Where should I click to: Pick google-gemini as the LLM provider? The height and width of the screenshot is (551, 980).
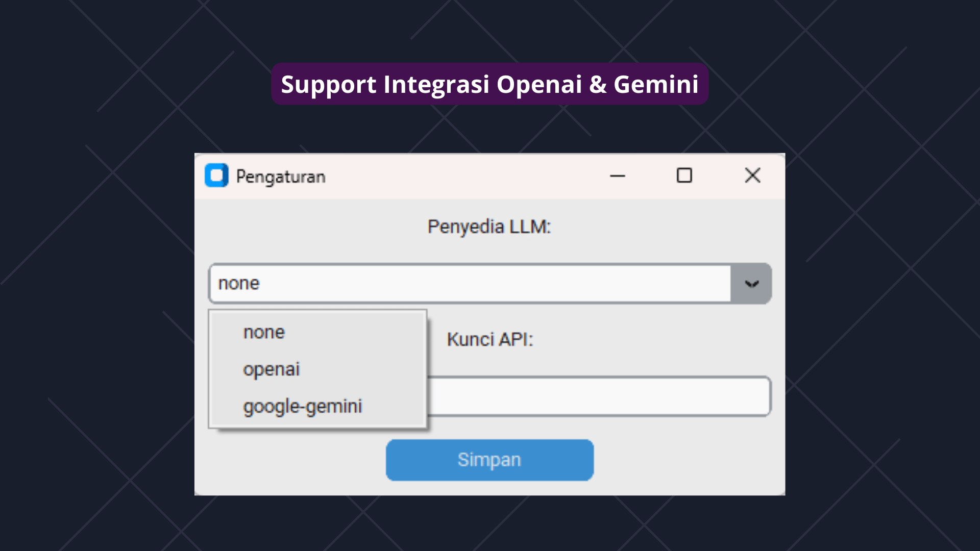click(x=303, y=406)
